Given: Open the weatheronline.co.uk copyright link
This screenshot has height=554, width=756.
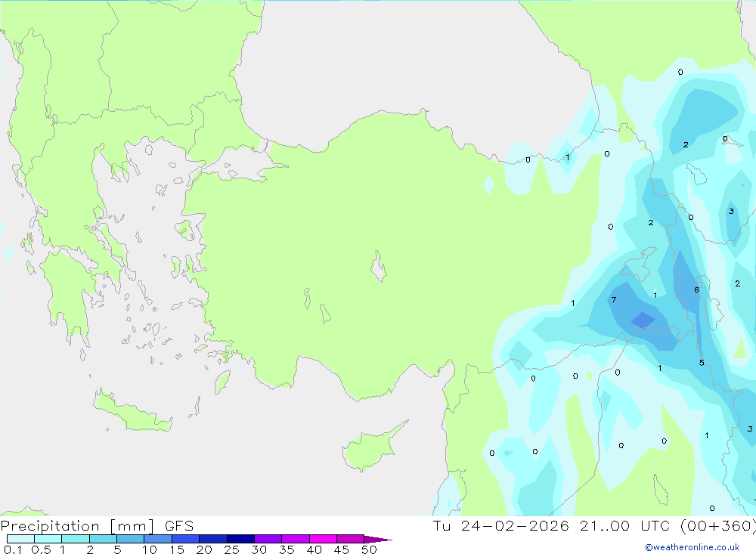Looking at the screenshot, I should (x=692, y=547).
